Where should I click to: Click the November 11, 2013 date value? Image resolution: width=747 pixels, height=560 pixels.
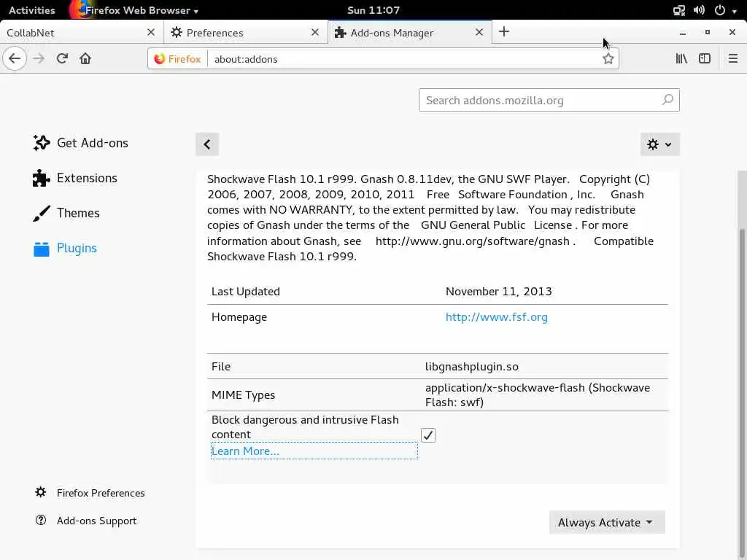[498, 292]
